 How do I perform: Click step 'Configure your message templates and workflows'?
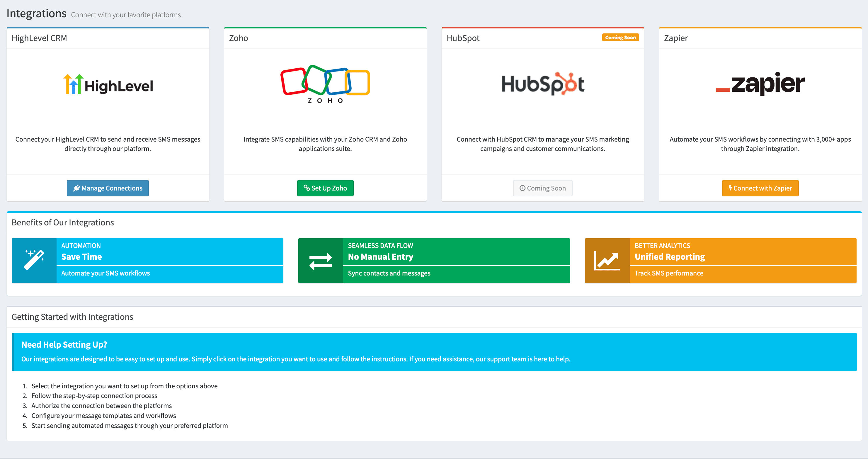(104, 416)
